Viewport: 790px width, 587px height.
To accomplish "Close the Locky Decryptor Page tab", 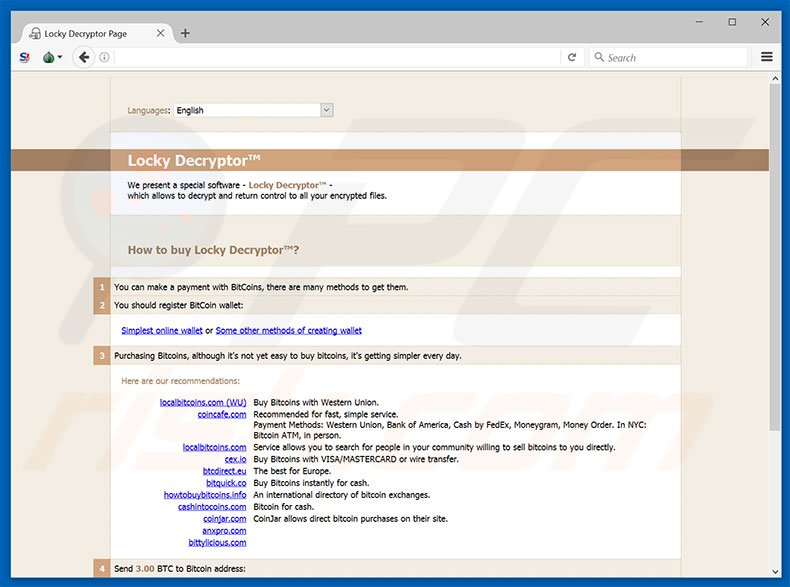I will 160,33.
